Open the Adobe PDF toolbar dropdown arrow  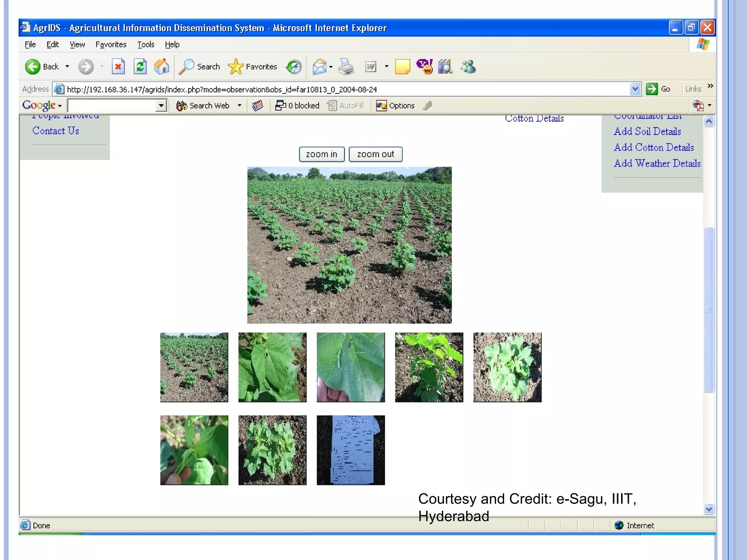click(x=709, y=105)
